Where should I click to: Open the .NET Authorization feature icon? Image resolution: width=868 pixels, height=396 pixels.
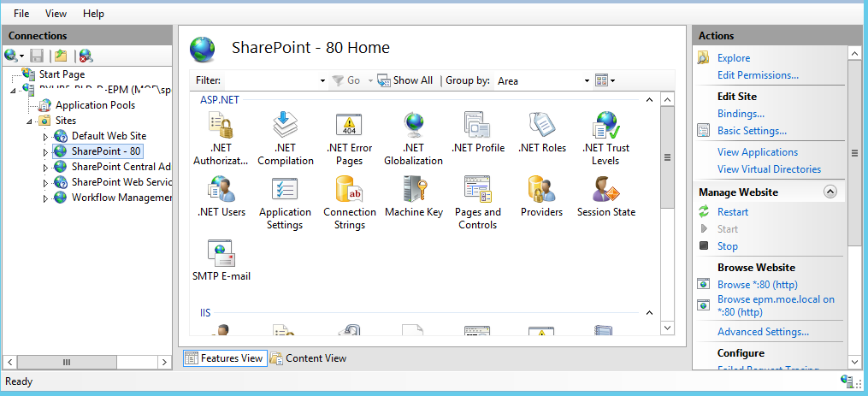[221, 125]
